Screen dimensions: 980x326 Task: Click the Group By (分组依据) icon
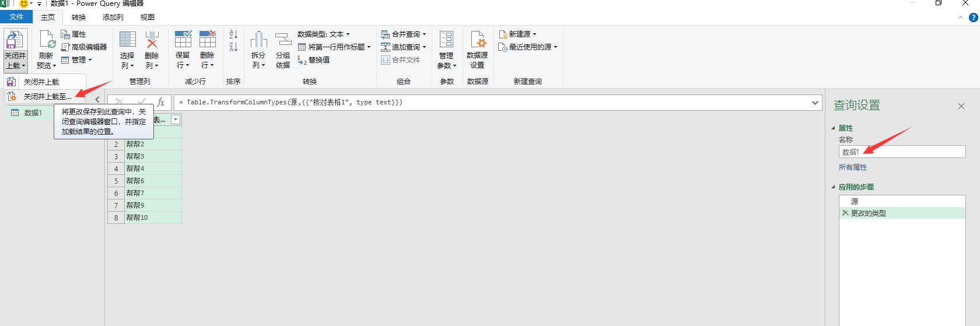283,40
